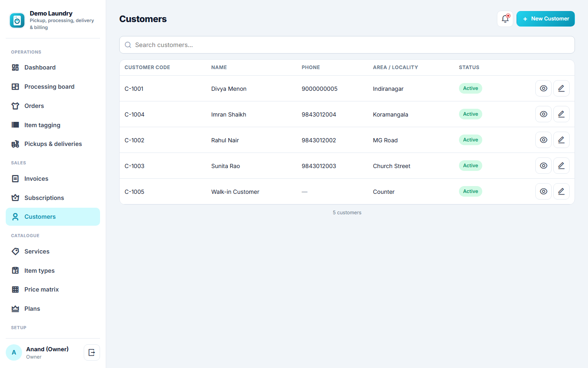The image size is (588, 368).
Task: Click the Demo Laundry logo icon
Action: [x=17, y=20]
